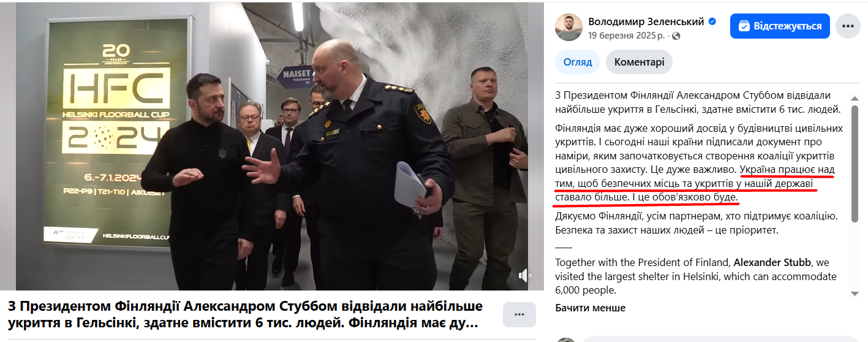Click the bold video title text
The image size is (868, 342).
[246, 314]
